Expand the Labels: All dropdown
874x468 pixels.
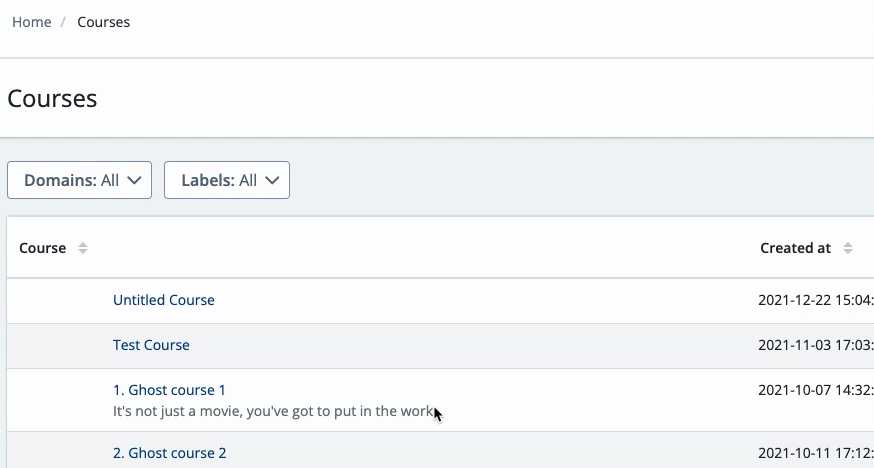(227, 180)
